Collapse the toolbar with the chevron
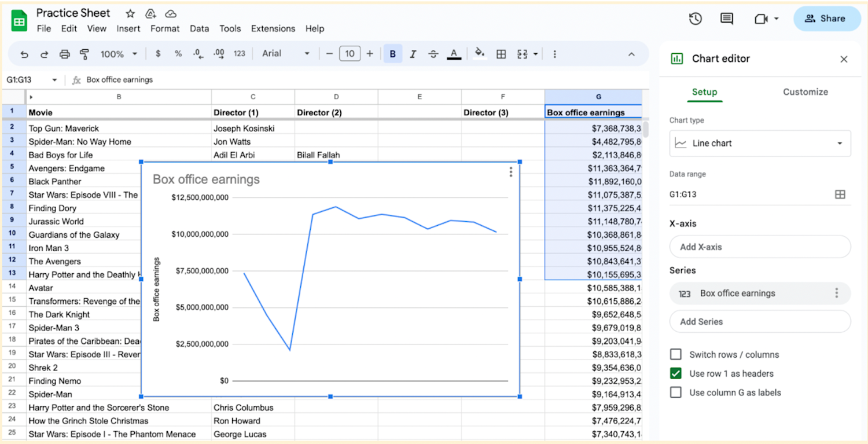The height and width of the screenshot is (444, 868). tap(631, 54)
